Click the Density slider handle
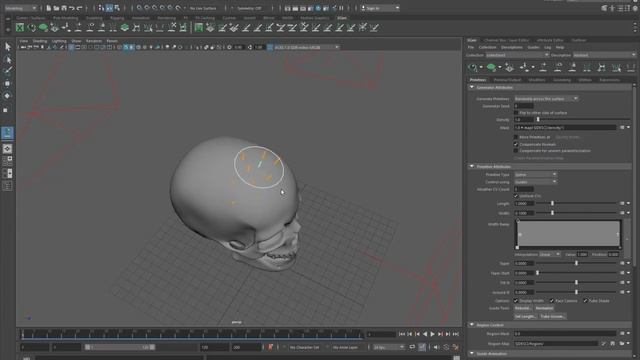 (538, 120)
